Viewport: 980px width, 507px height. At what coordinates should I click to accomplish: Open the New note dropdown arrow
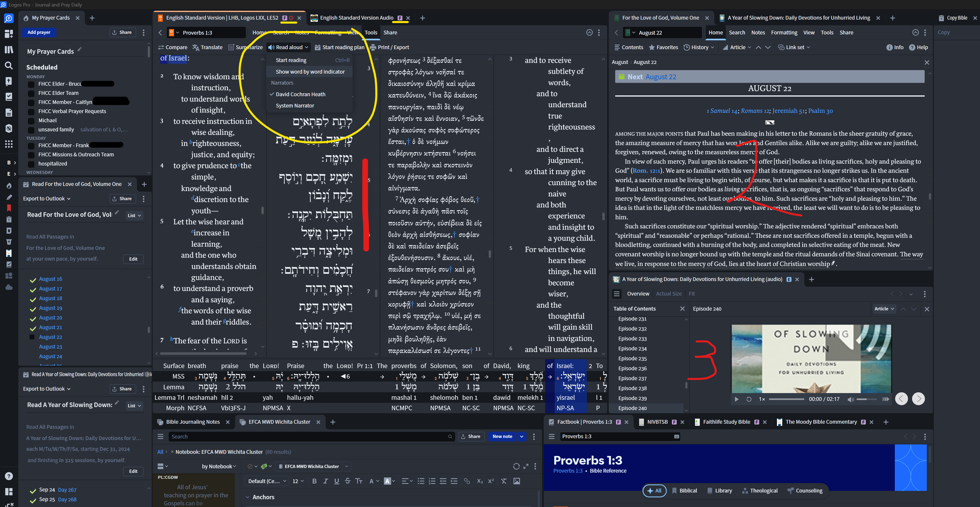(522, 437)
